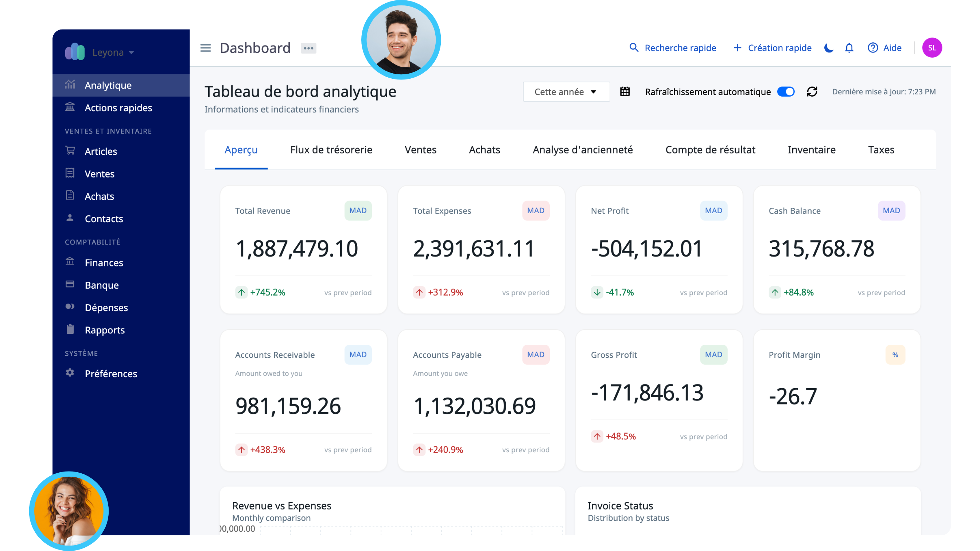Image resolution: width=980 pixels, height=551 pixels.
Task: Switch to the Flux de trésorerie tab
Action: click(x=331, y=150)
